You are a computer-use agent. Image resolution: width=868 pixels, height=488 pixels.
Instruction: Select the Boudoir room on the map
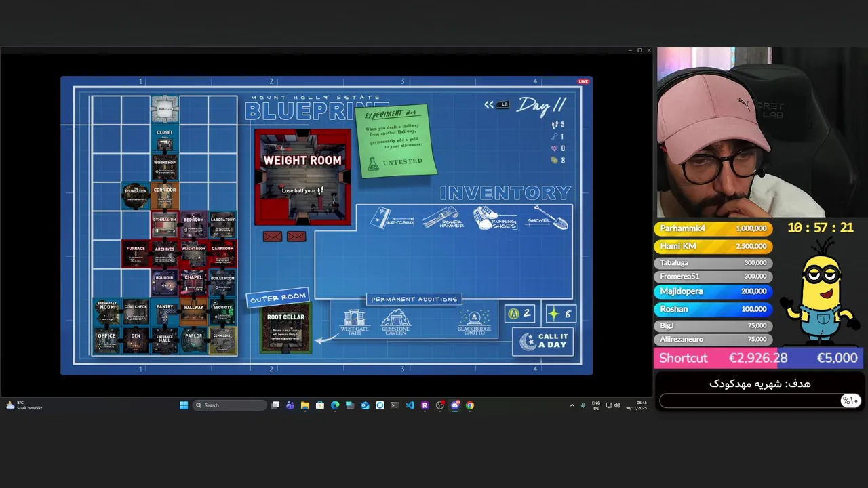point(165,283)
